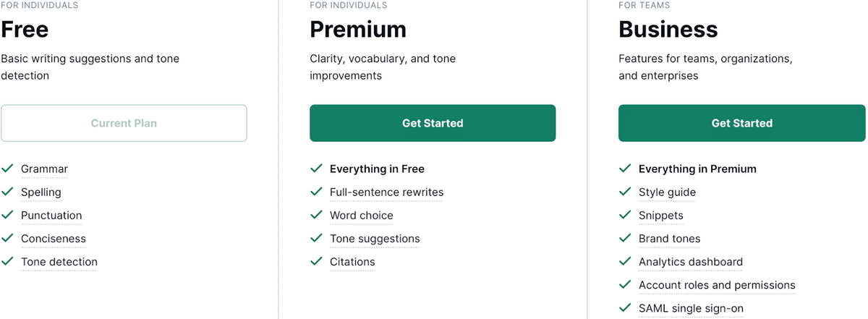Screen dimensions: 868x319
Task: Click the checkmark next to Citations
Action: [316, 261]
